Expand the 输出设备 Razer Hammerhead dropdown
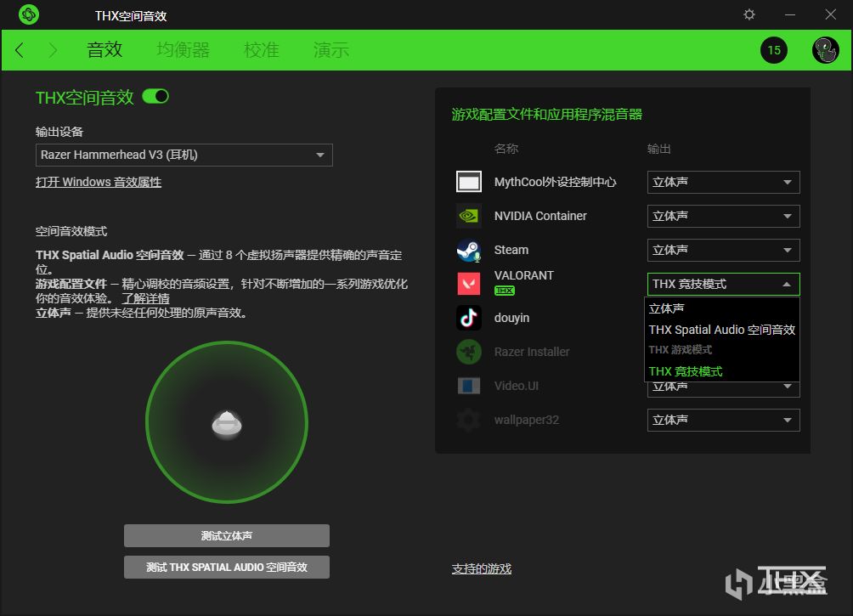This screenshot has height=616, width=853. (x=184, y=155)
